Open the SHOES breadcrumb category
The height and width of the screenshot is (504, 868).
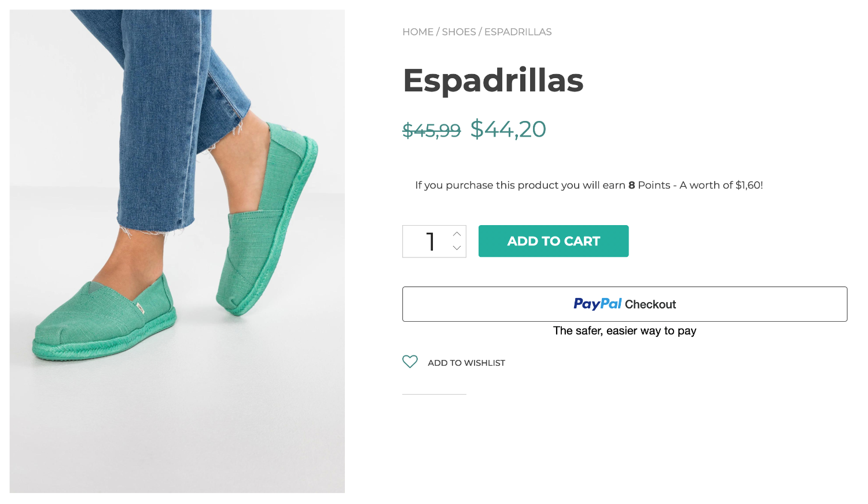(459, 32)
